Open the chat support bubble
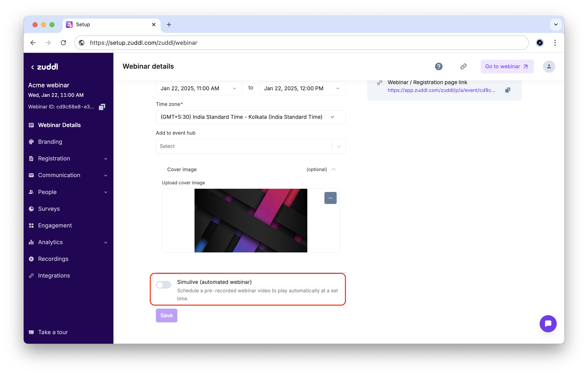 548,323
